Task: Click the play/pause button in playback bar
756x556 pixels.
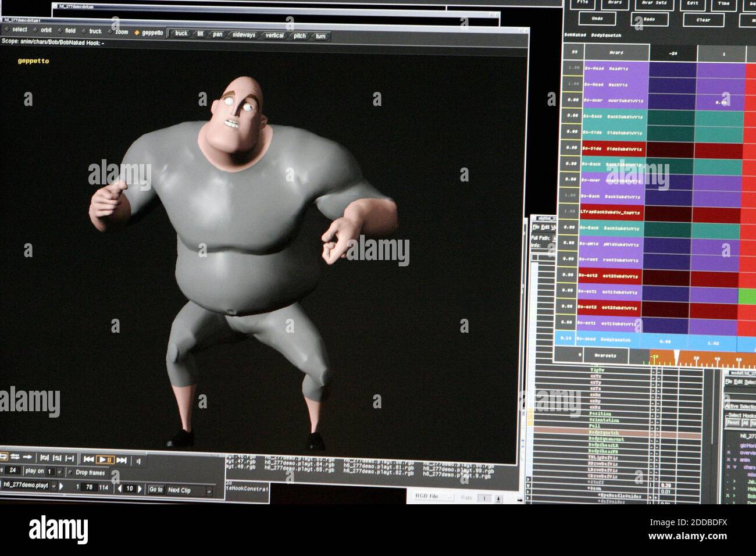Action: [105, 459]
